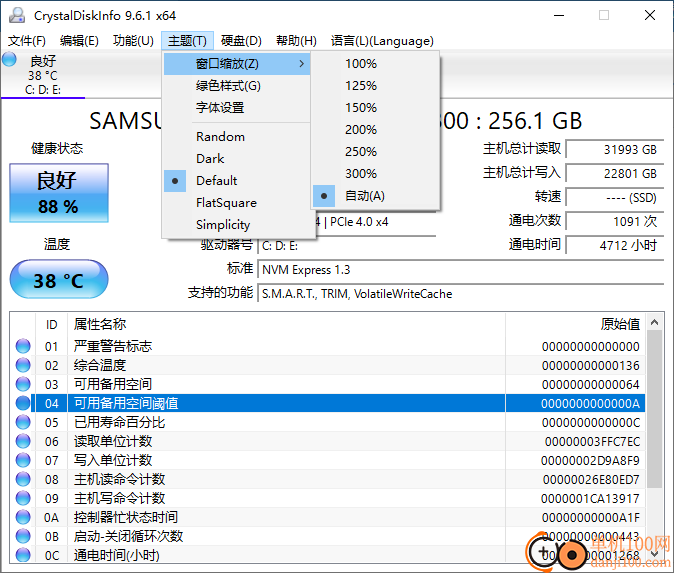The width and height of the screenshot is (674, 573).
Task: Minimize the CrystalDiskInfo window
Action: pyautogui.click(x=559, y=15)
